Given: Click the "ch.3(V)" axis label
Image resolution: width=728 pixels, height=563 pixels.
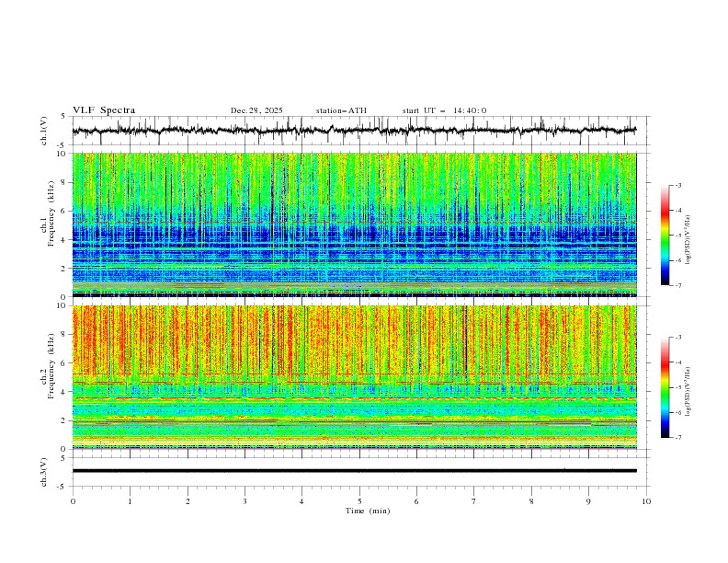Looking at the screenshot, I should 44,472.
